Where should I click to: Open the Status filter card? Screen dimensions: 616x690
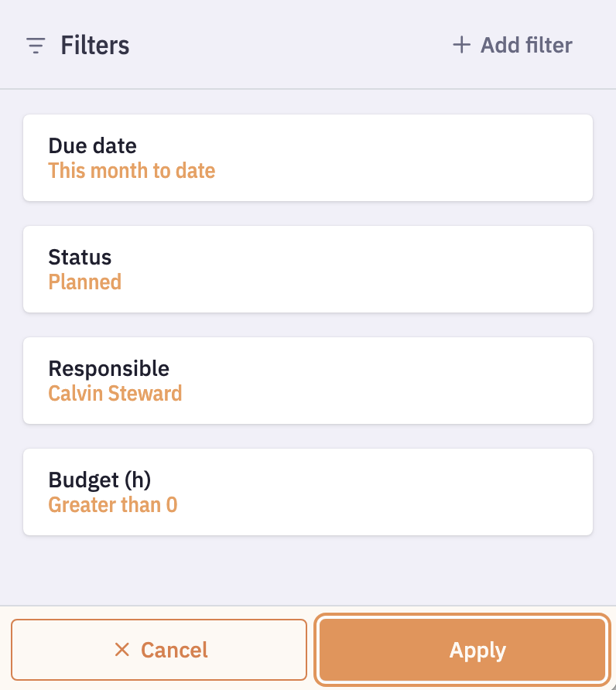point(308,269)
